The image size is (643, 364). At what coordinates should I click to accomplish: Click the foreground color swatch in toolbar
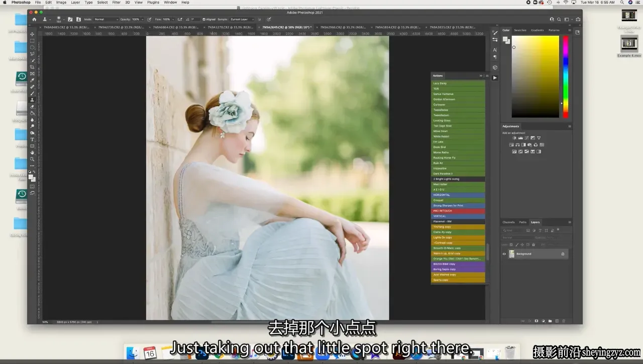[31, 176]
